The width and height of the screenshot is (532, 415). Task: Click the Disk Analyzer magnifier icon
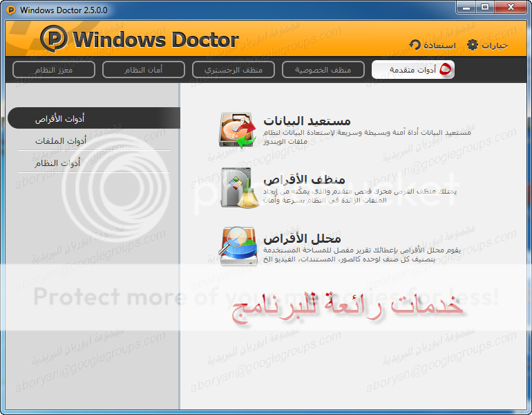238,246
